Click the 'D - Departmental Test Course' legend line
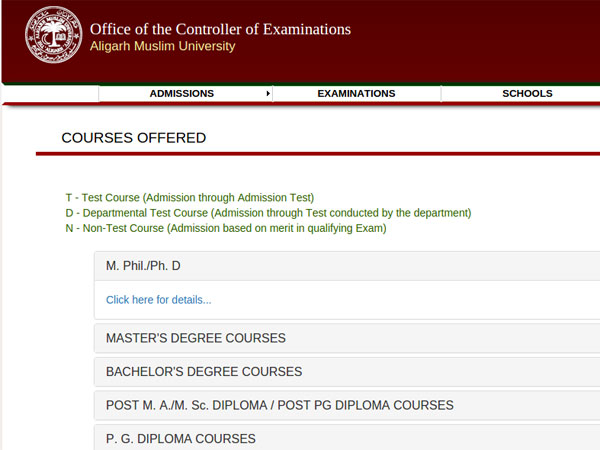The width and height of the screenshot is (600, 450). (268, 213)
